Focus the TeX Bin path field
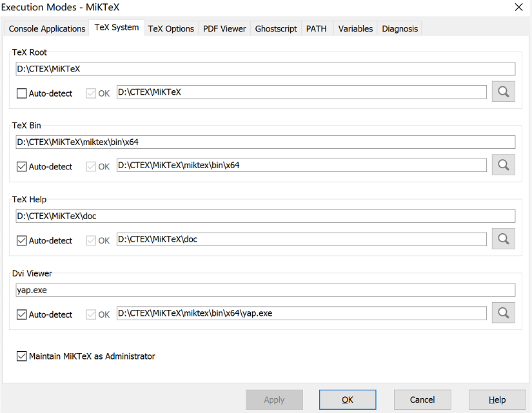Viewport: 532px width, 413px height. point(265,142)
